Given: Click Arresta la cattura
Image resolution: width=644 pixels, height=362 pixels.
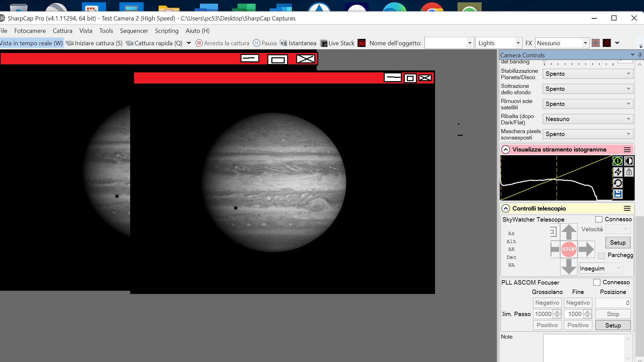Looking at the screenshot, I should [x=222, y=43].
